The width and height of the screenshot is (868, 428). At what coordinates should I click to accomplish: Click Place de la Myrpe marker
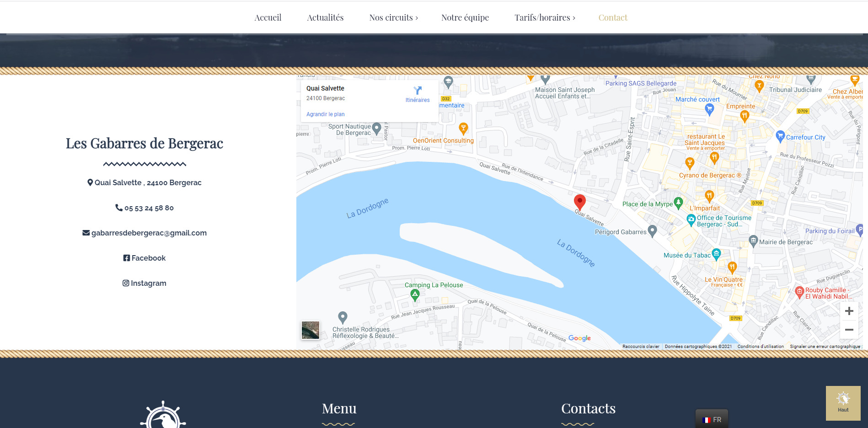tap(678, 203)
